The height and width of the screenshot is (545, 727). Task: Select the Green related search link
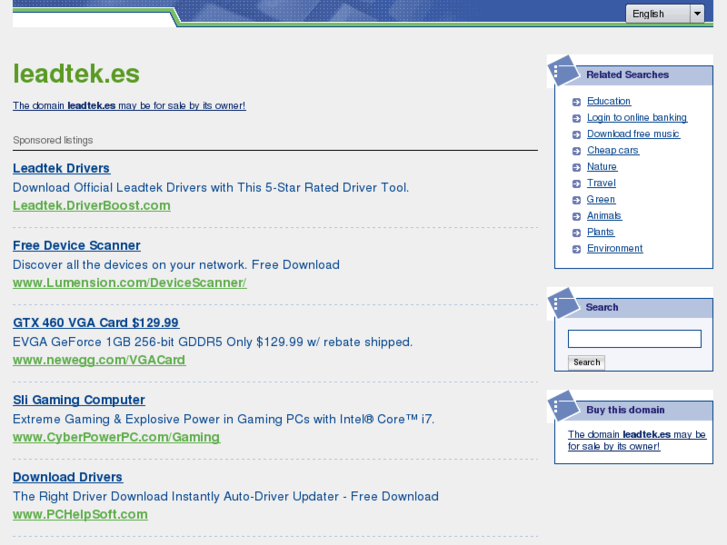click(x=601, y=199)
